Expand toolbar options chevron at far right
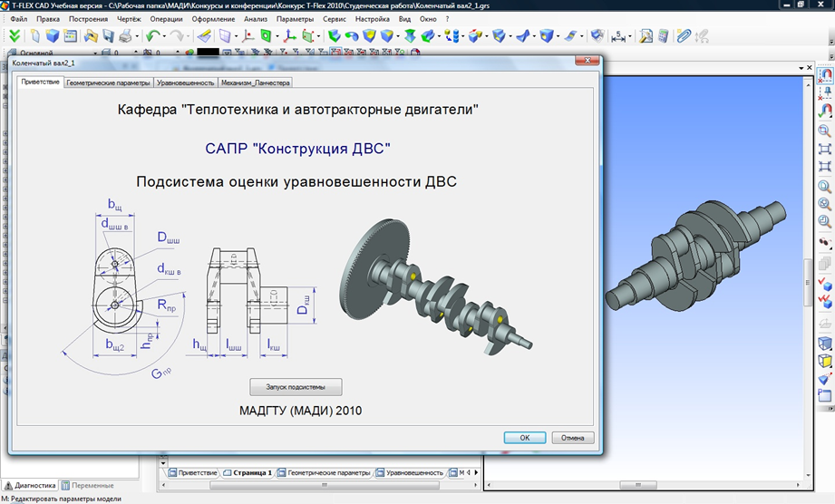The image size is (835, 504). pos(831,41)
